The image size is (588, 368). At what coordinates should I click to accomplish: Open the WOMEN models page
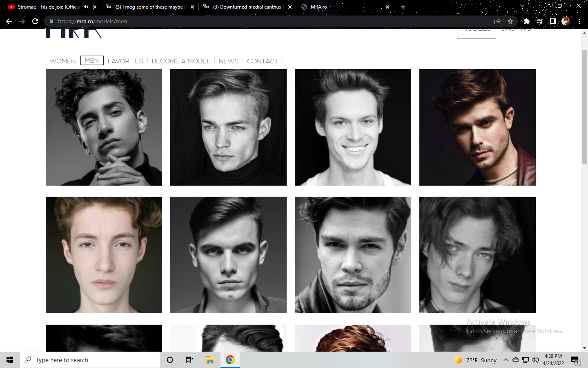point(62,61)
